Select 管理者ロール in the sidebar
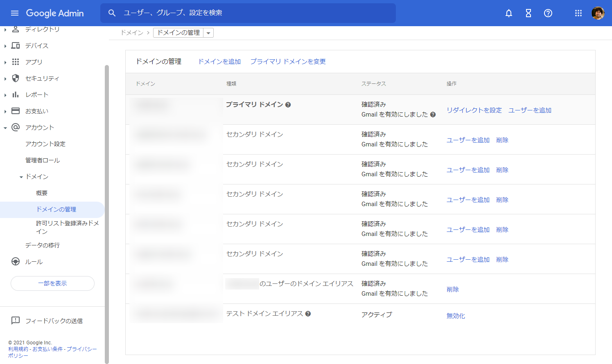This screenshot has width=612, height=364. 43,160
